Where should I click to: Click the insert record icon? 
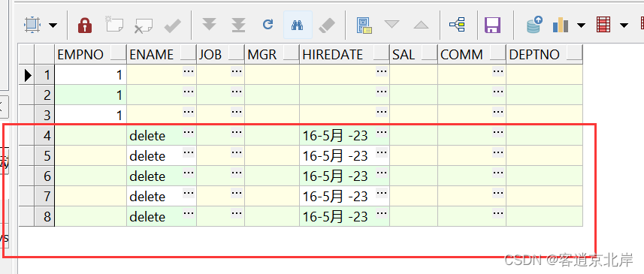tap(114, 25)
